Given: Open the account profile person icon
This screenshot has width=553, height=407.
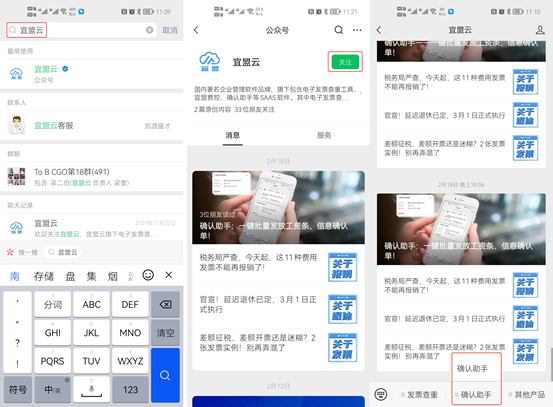Looking at the screenshot, I should click(540, 30).
